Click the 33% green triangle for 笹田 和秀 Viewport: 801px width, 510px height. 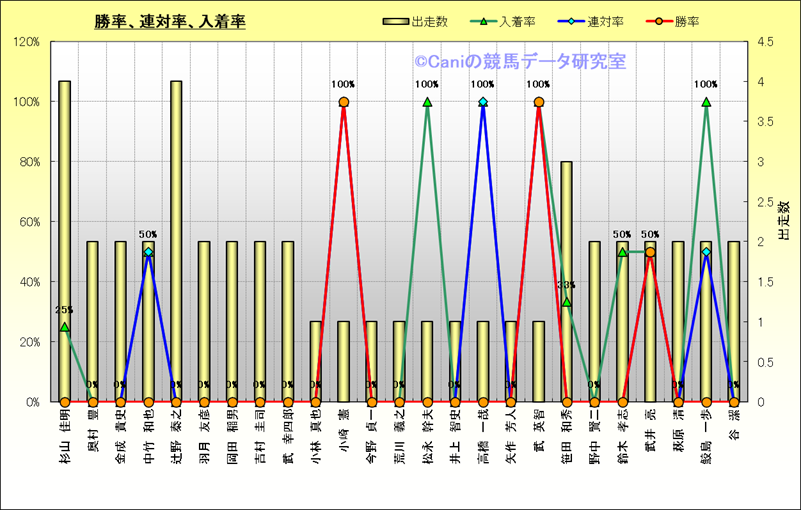pos(567,302)
